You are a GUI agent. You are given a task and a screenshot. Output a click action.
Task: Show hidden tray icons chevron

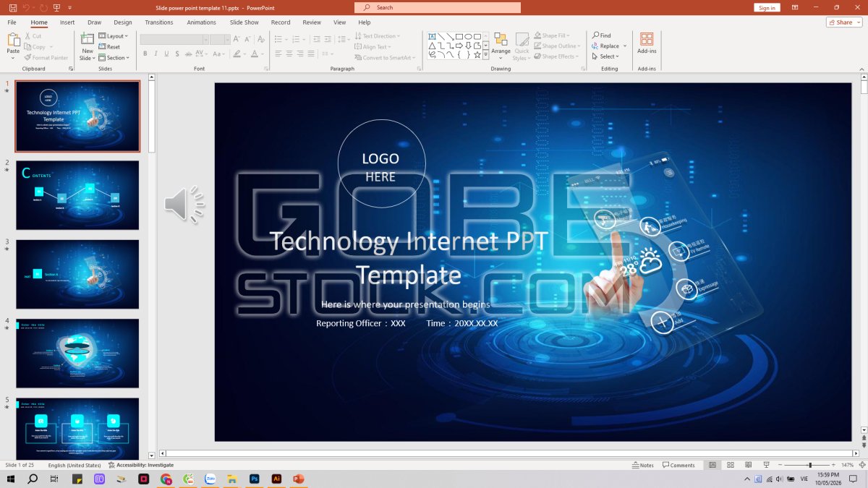point(747,479)
